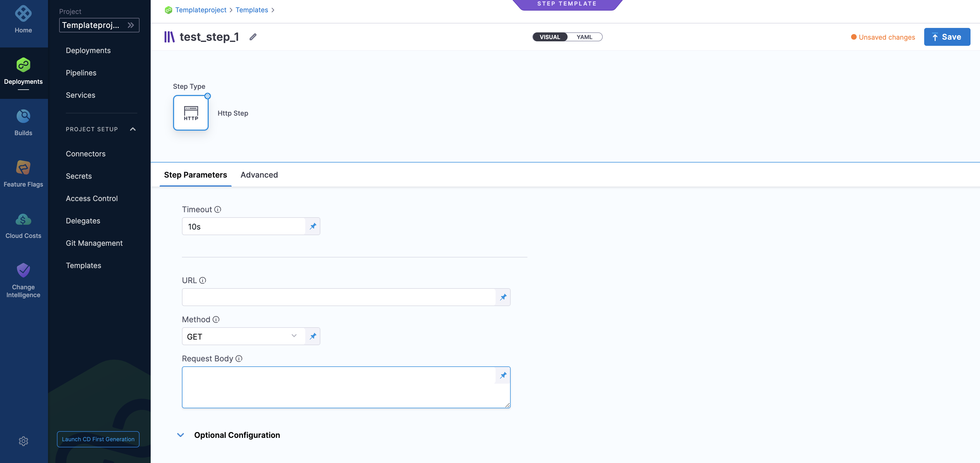980x463 pixels.
Task: Click the pin icon next to Timeout
Action: (313, 226)
